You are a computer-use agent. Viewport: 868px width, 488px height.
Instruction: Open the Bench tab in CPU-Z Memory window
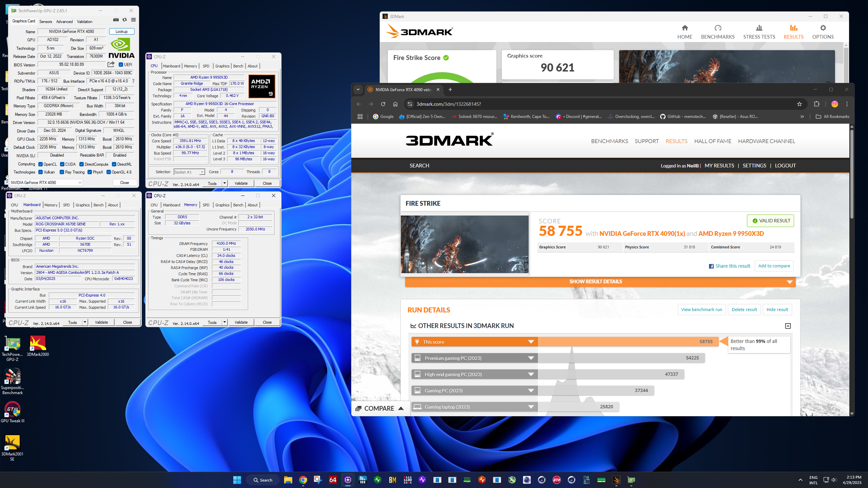[x=238, y=205]
